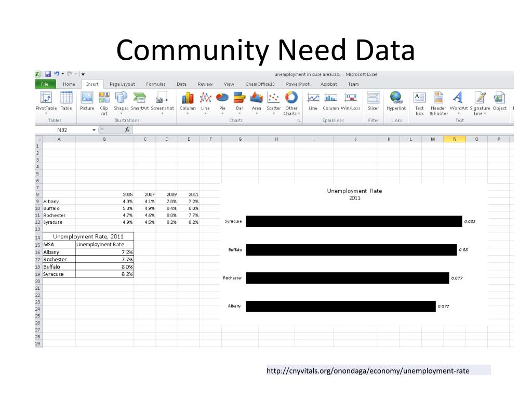The image size is (532, 399).
Task: Insert a Bar chart
Action: pyautogui.click(x=240, y=102)
